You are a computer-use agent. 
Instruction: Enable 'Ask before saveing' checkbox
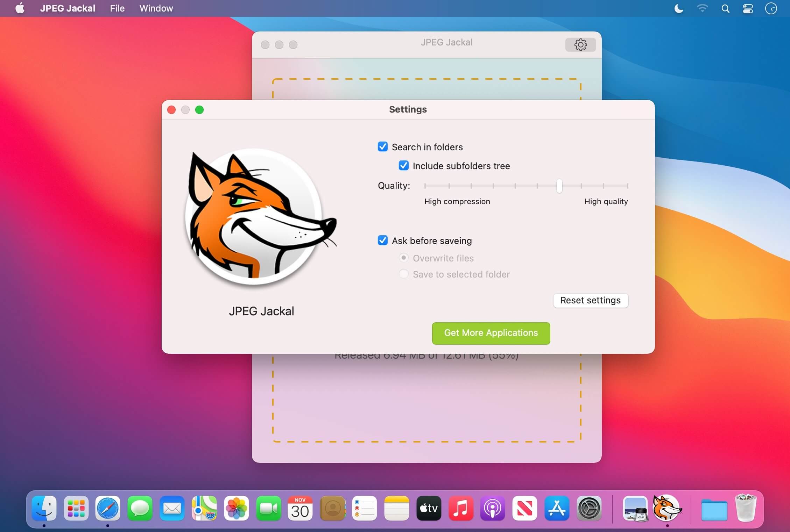tap(382, 240)
